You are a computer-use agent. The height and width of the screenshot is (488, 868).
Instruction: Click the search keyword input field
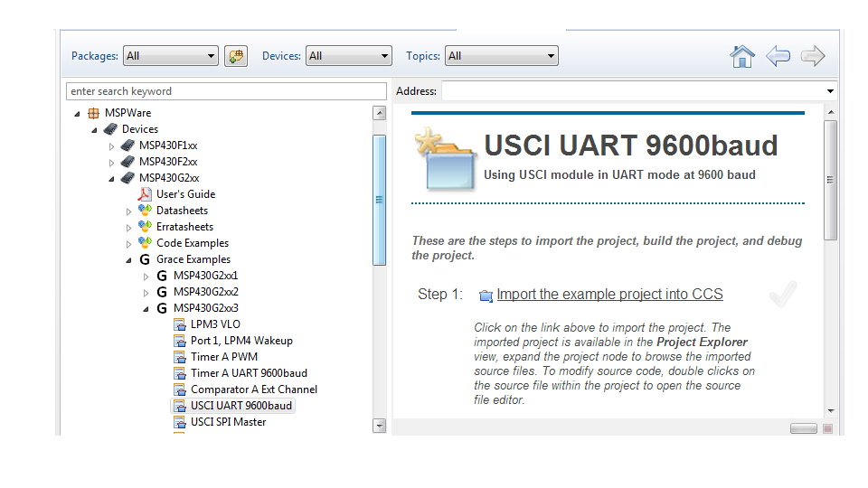[x=226, y=91]
